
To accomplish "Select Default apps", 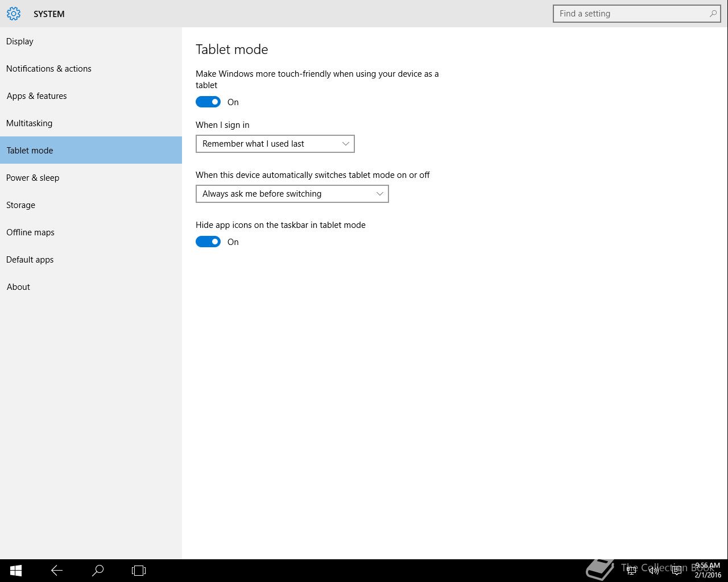I will 91,259.
